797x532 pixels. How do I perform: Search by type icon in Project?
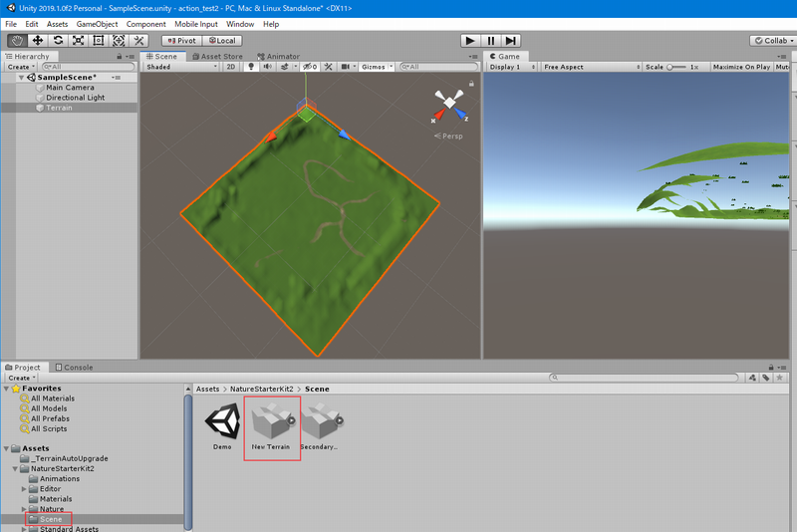click(753, 378)
